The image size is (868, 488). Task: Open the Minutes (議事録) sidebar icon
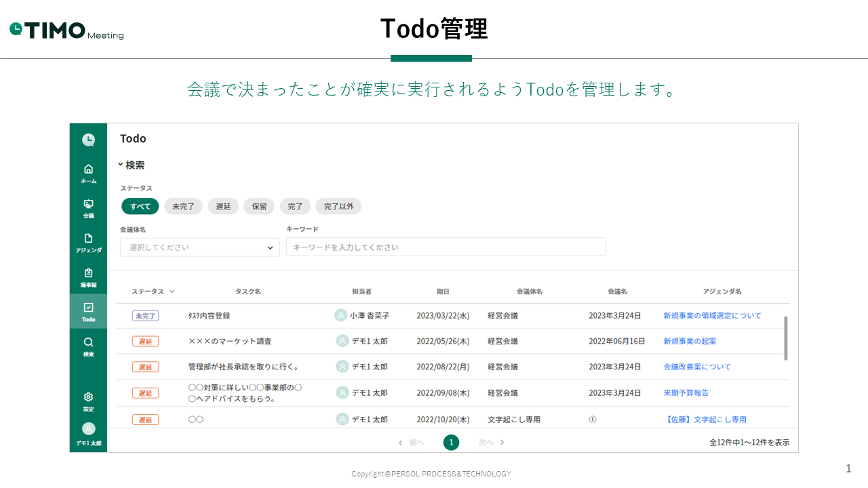point(88,272)
